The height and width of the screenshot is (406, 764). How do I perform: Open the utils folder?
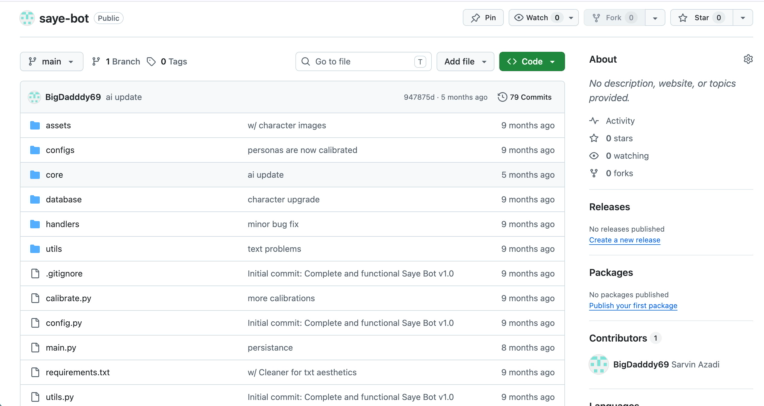pos(54,249)
